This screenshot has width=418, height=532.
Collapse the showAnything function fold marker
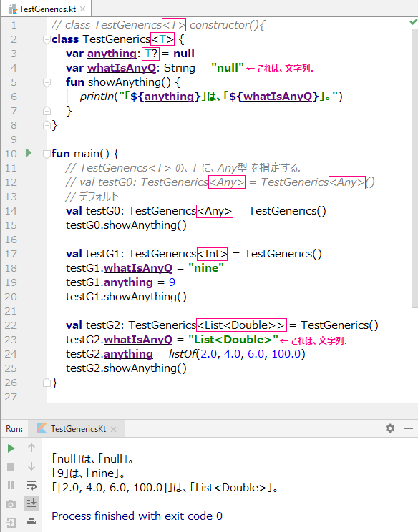pos(47,82)
